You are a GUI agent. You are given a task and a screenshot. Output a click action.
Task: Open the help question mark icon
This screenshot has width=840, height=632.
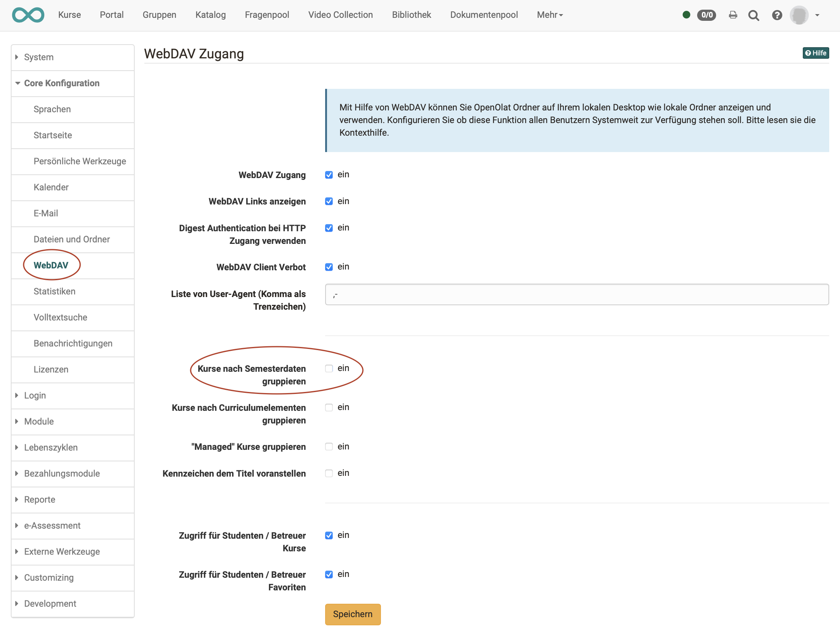[x=777, y=15]
